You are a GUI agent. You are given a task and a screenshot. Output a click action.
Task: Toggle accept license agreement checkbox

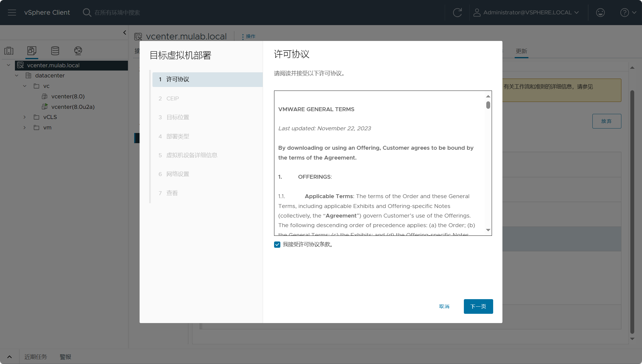(x=277, y=244)
